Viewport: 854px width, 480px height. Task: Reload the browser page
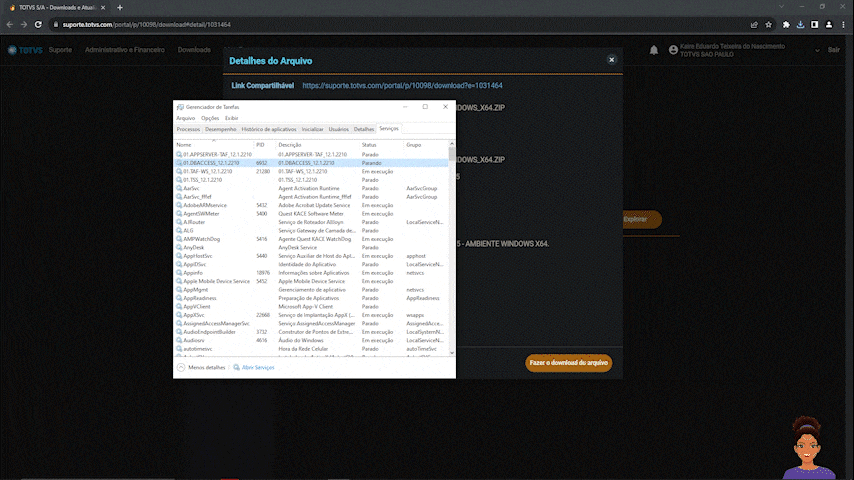point(38,25)
